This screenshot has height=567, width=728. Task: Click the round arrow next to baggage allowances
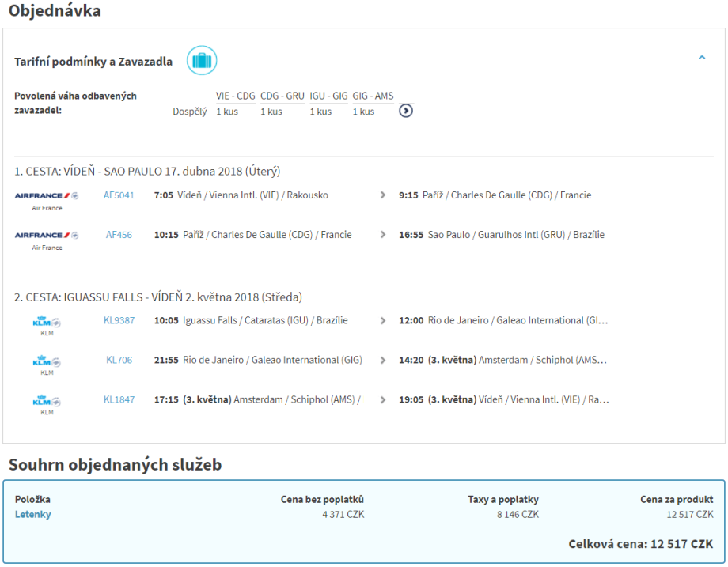(x=406, y=111)
